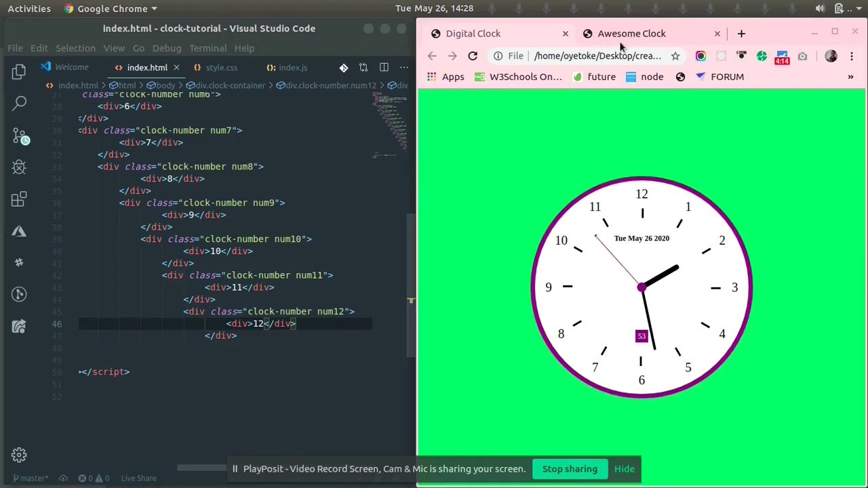The image size is (868, 488).
Task: Click the Live Share activity bar icon
Action: click(x=19, y=294)
